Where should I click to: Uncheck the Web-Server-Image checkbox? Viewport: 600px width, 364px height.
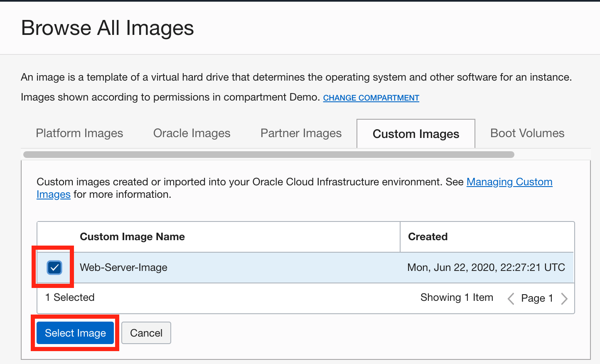54,268
